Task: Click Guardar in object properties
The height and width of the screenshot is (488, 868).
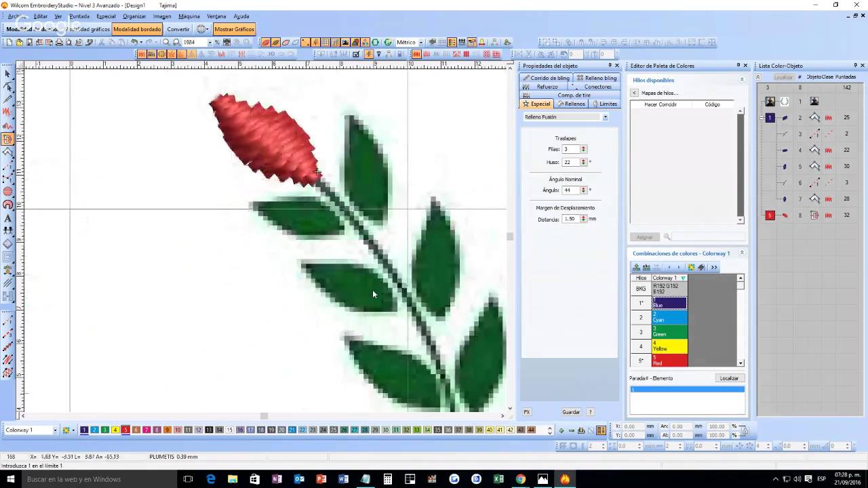Action: point(571,412)
